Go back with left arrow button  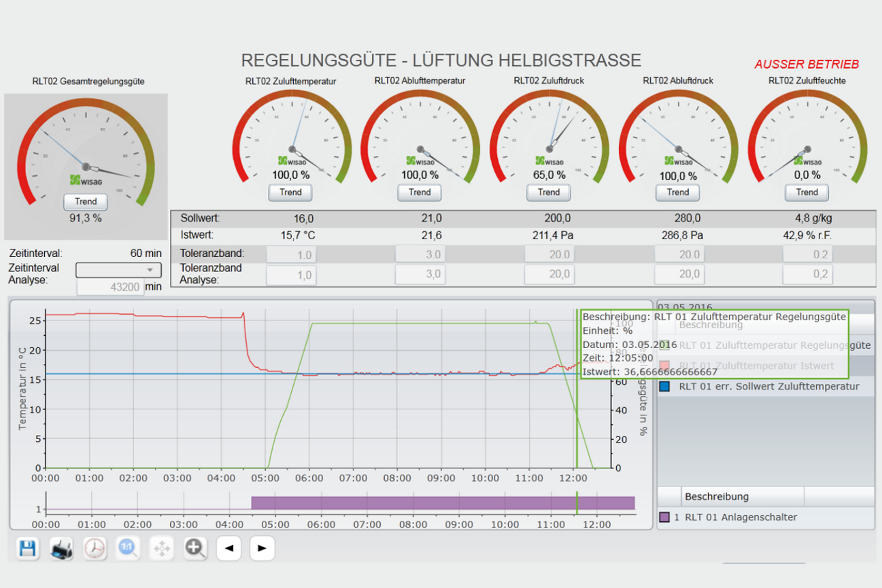(229, 548)
